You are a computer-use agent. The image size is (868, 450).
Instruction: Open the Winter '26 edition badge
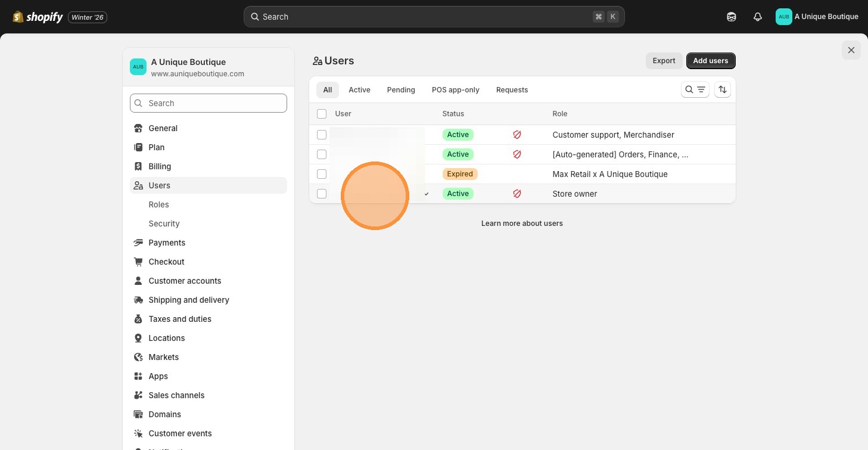tap(88, 17)
